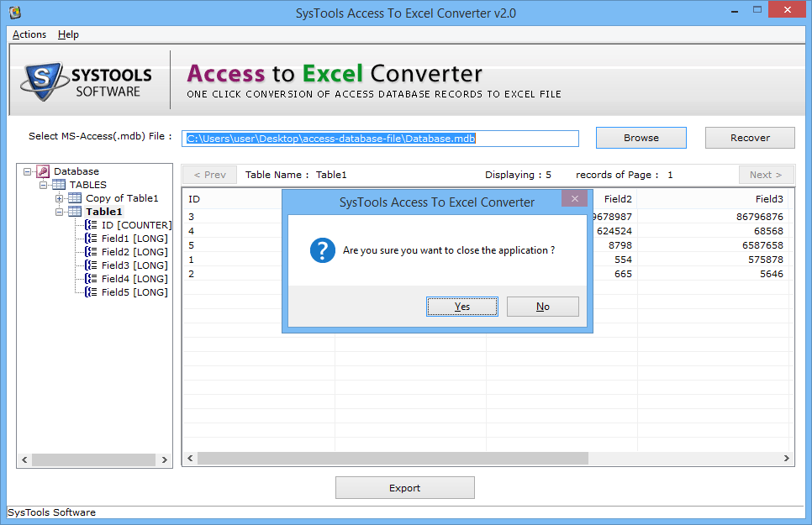Collapse the Table1 node
Screen dimensions: 812x525
pyautogui.click(x=60, y=212)
